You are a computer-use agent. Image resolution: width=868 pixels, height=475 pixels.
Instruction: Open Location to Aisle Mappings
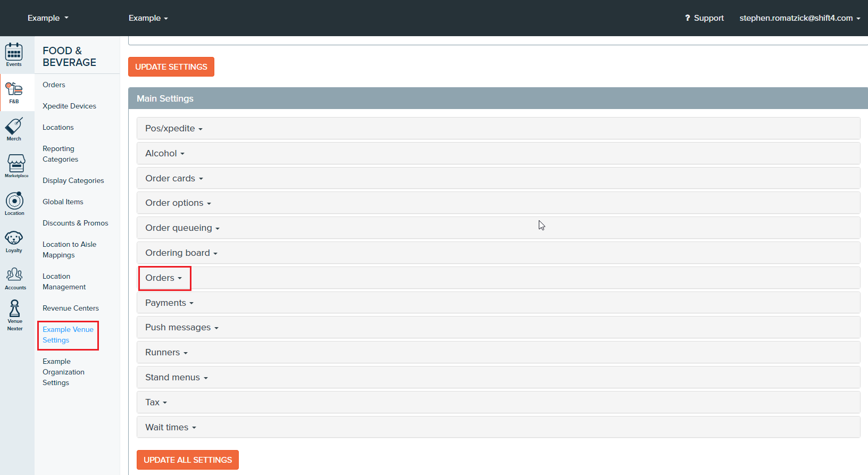click(x=69, y=250)
